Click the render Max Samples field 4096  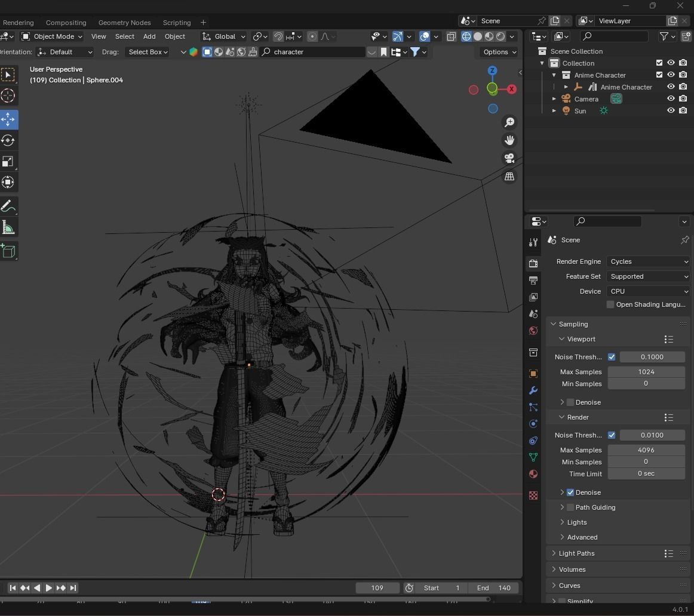(646, 450)
